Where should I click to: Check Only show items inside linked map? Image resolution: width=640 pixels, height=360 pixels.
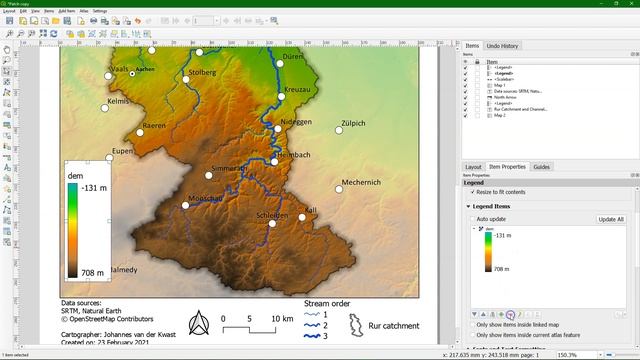point(473,325)
